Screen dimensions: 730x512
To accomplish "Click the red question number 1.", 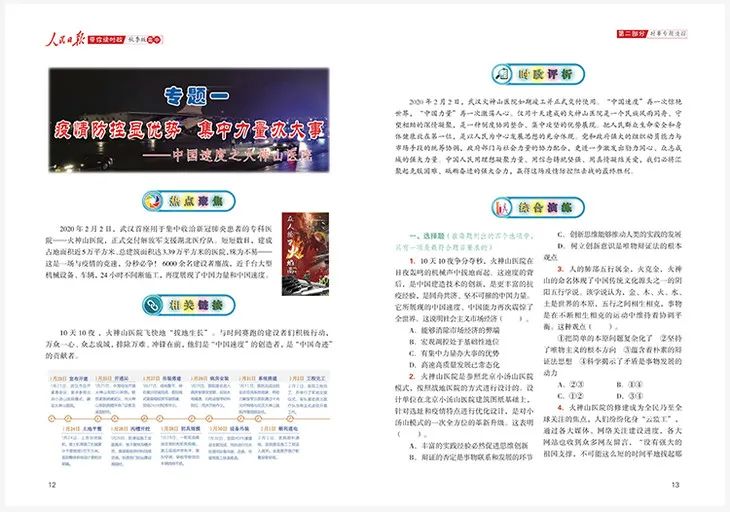I will coord(412,261).
